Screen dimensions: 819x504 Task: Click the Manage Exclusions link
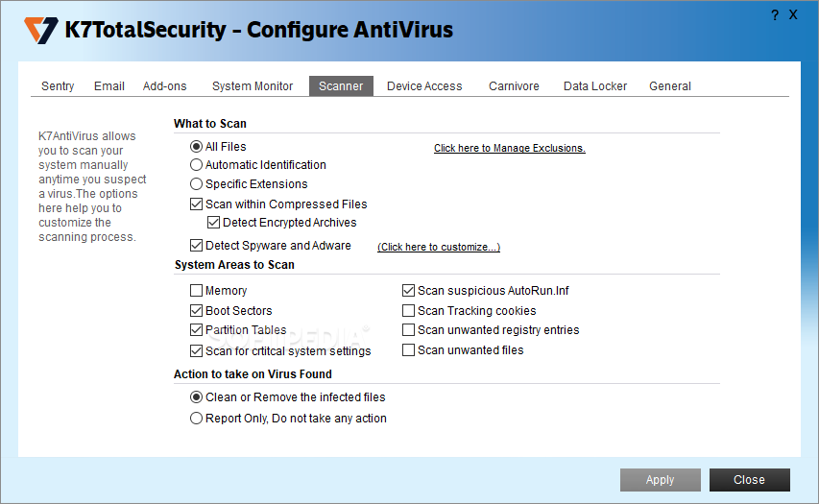click(509, 149)
